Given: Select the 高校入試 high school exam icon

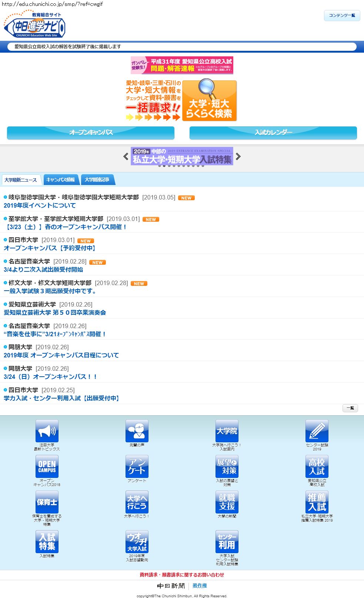Looking at the screenshot, I should coord(317,466).
